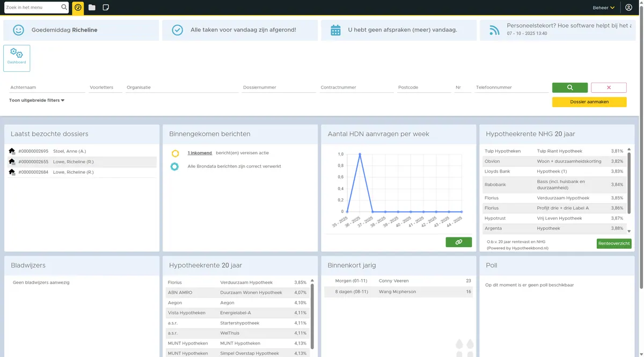Screen dimensions: 644x357
Task: Open the dashboard gauge icon in top bar
Action: pyautogui.click(x=78, y=8)
